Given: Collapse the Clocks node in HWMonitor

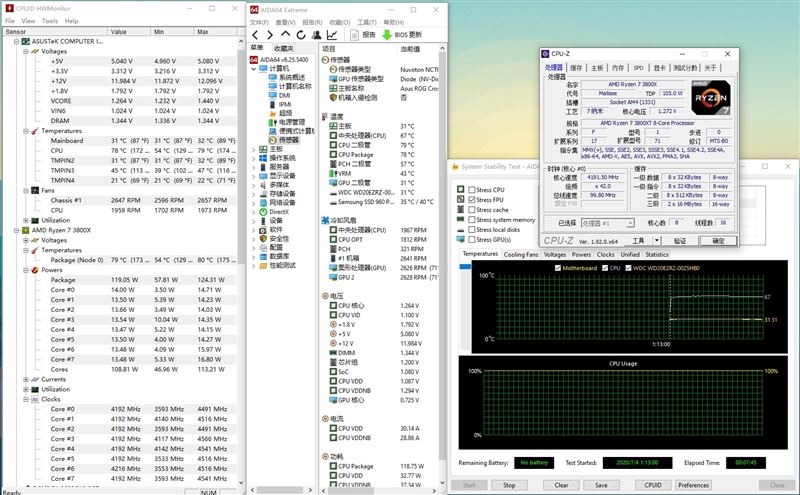Looking at the screenshot, I should [x=26, y=399].
